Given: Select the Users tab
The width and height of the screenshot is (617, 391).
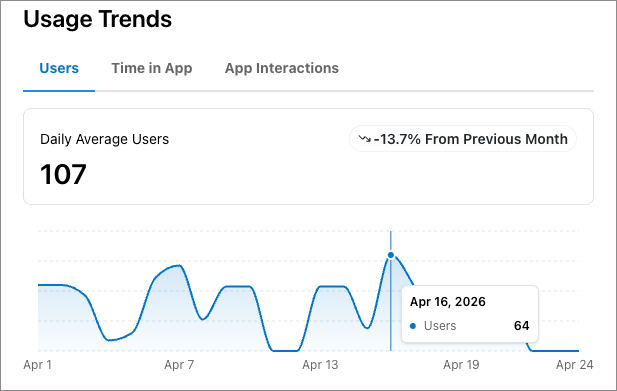Looking at the screenshot, I should click(59, 68).
